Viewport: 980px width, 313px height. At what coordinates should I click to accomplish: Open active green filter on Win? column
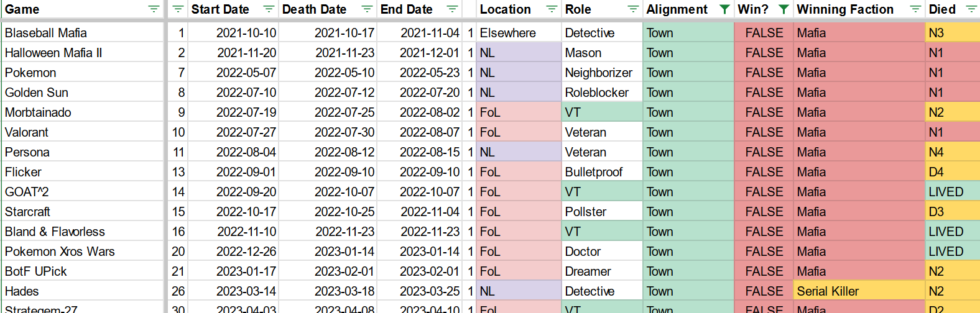pyautogui.click(x=784, y=9)
